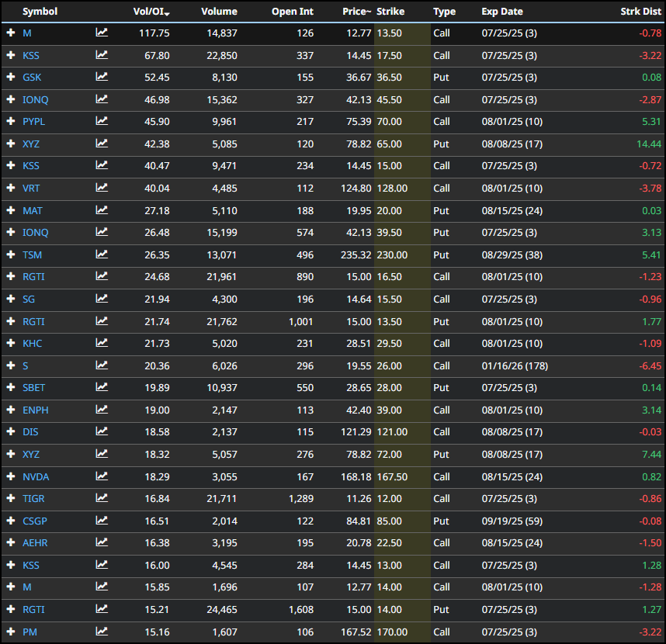Open chart icon for KHC
The width and height of the screenshot is (666, 644).
coord(102,343)
